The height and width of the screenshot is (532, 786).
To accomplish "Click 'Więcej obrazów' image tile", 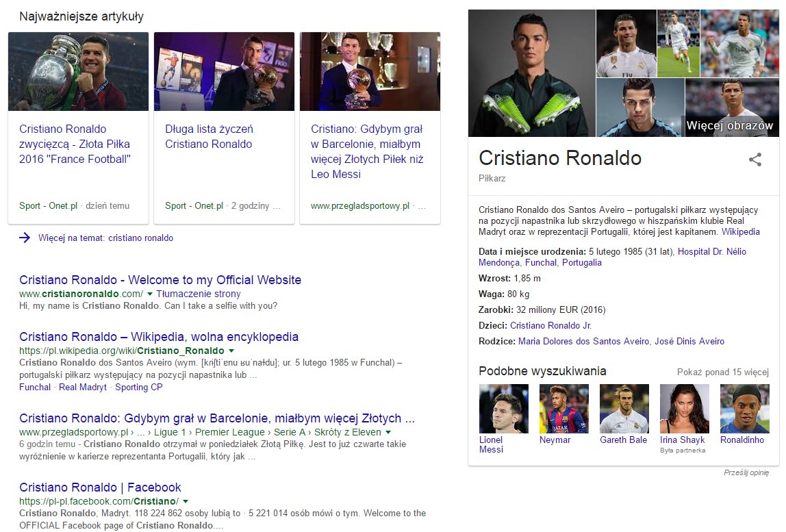I will point(732,107).
